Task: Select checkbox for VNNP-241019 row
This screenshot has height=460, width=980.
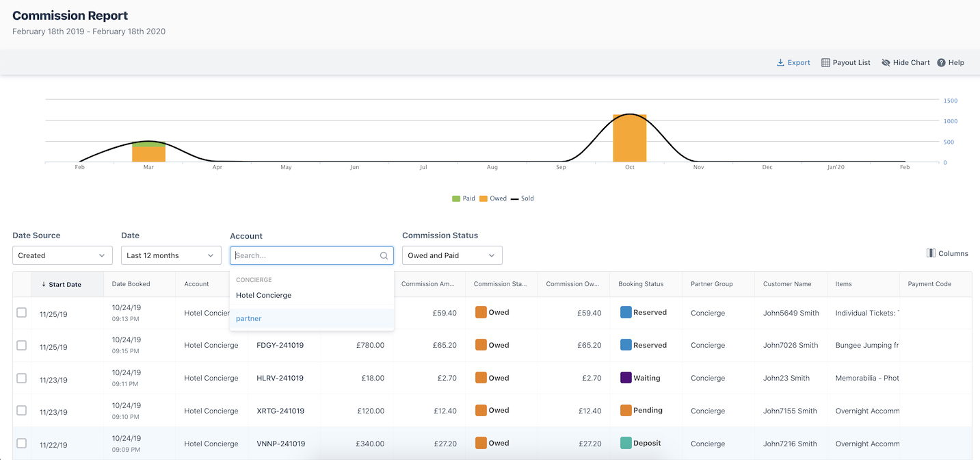Action: click(22, 443)
